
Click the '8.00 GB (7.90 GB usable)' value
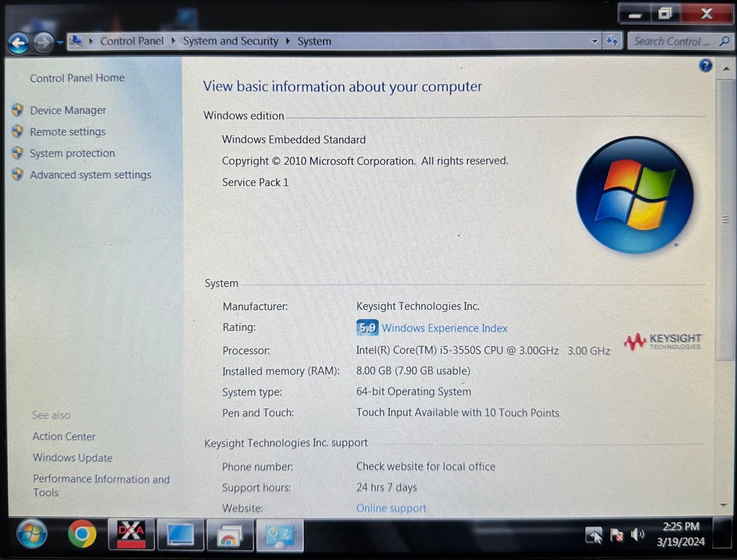413,371
